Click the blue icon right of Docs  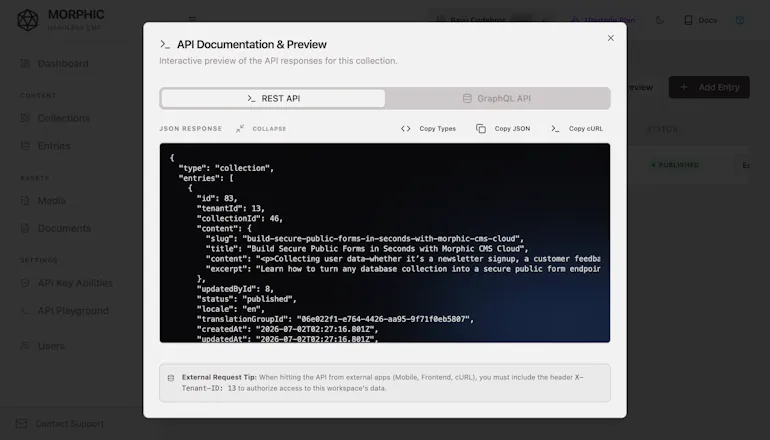click(x=740, y=20)
